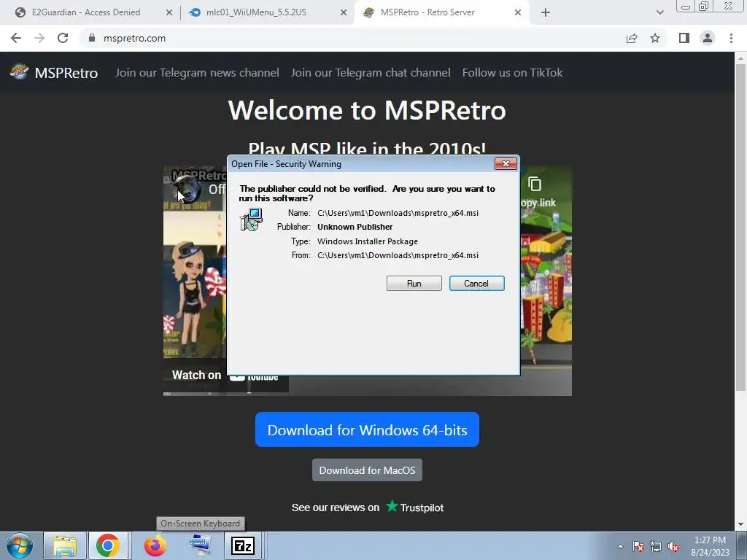Toggle the Chrome side panel icon
The width and height of the screenshot is (747, 560).
point(684,38)
